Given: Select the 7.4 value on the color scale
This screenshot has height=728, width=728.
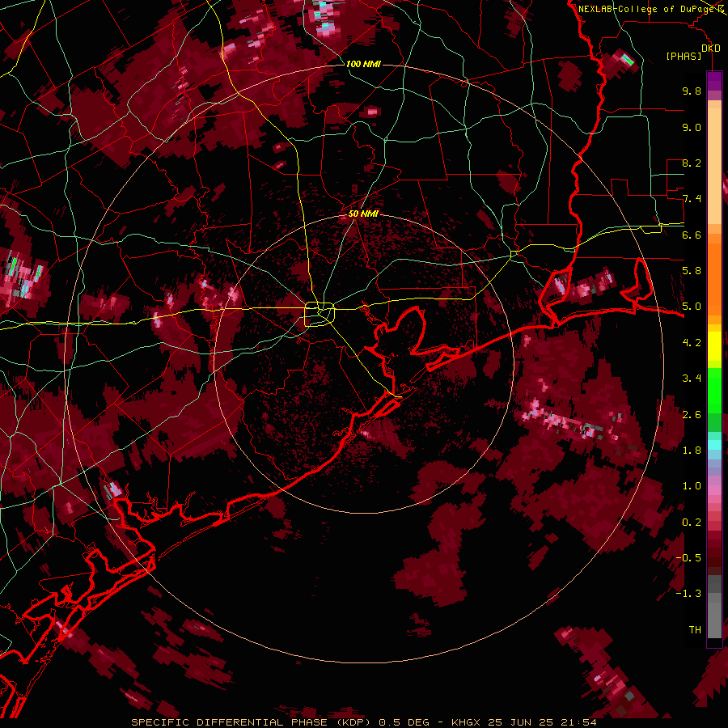Looking at the screenshot, I should (x=692, y=199).
